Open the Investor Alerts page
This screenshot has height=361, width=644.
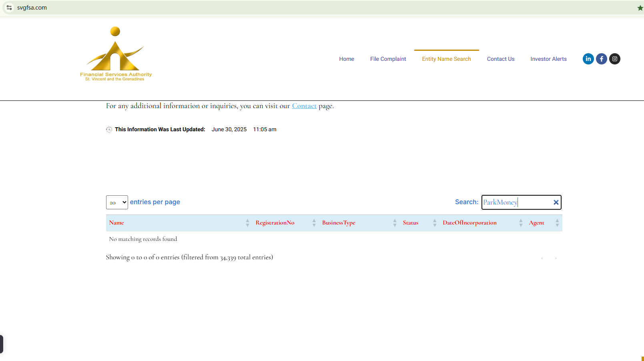548,59
